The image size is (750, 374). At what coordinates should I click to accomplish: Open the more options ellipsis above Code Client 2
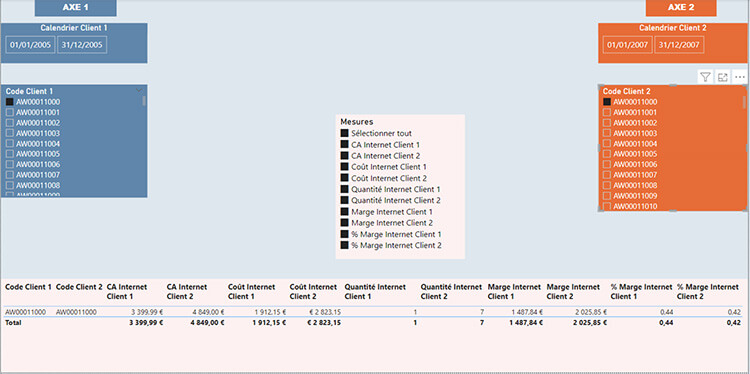(x=739, y=77)
